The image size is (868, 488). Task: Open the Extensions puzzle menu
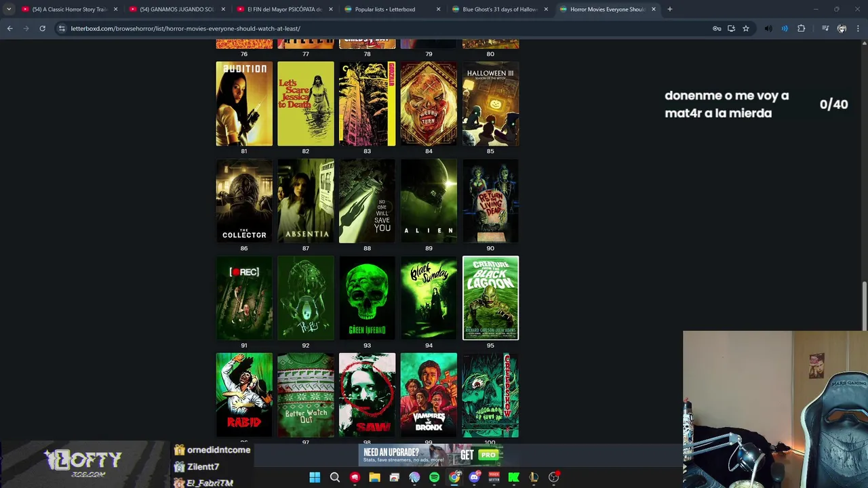point(802,28)
